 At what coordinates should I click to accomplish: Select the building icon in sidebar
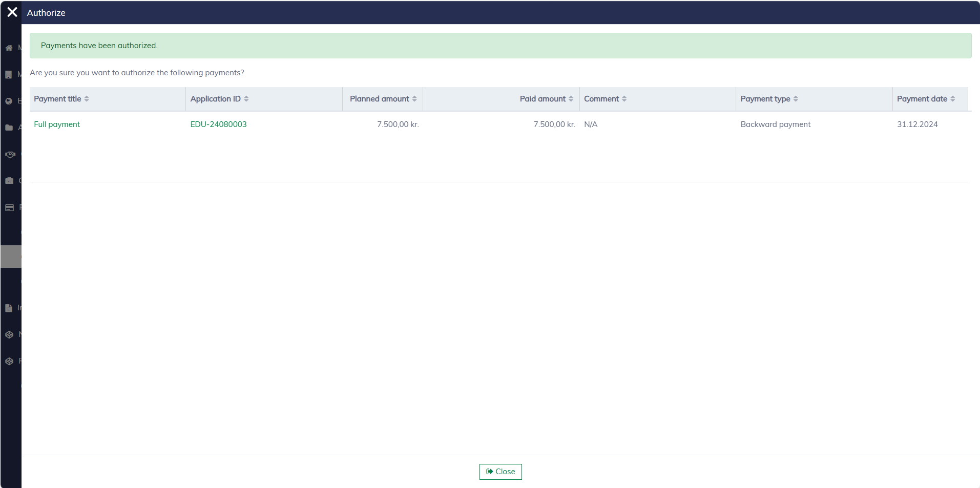tap(9, 74)
